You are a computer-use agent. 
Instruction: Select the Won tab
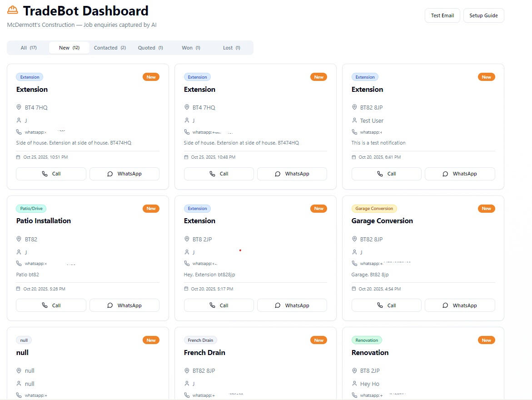click(191, 48)
